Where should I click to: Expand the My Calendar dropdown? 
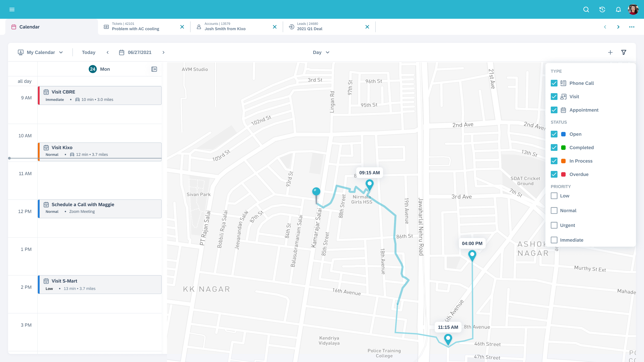click(41, 52)
